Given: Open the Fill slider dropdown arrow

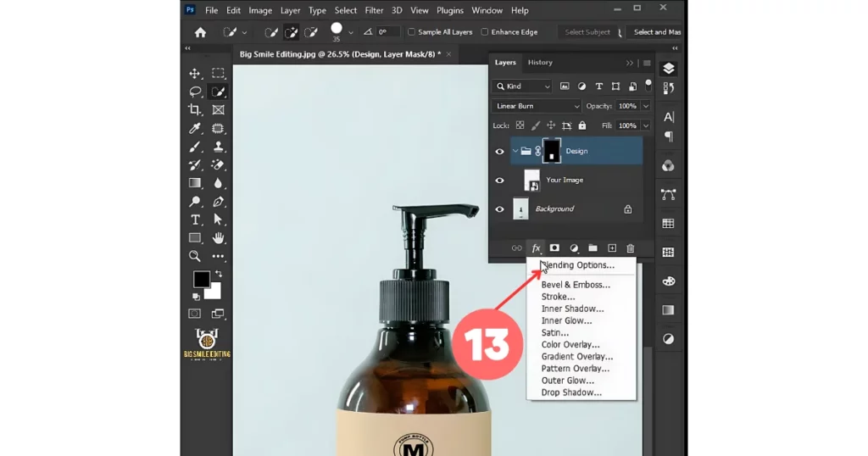Looking at the screenshot, I should click(645, 125).
